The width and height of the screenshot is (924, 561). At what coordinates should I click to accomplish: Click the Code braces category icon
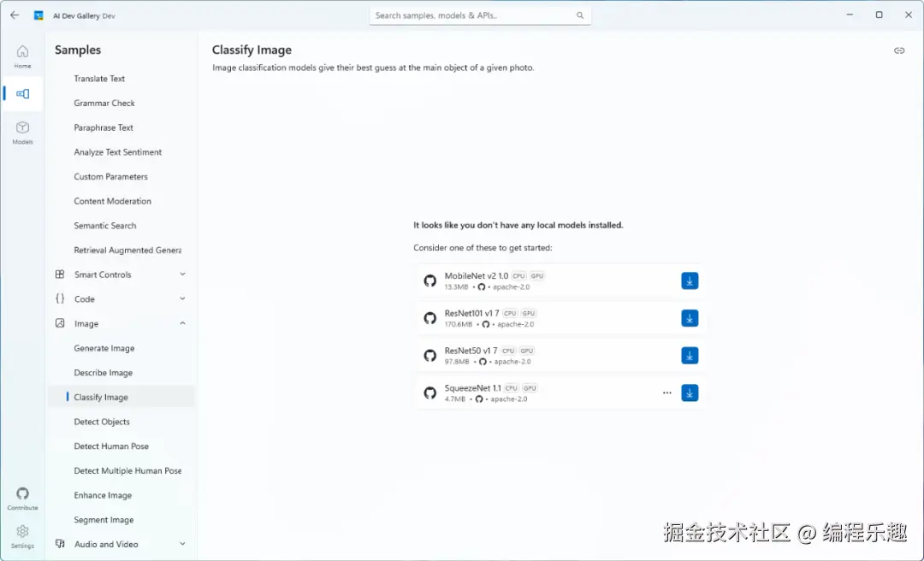[60, 298]
